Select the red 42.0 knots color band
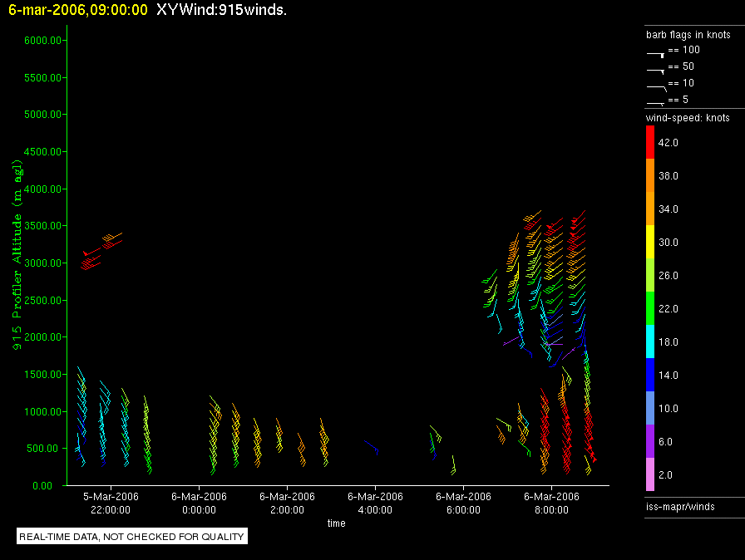 click(650, 143)
